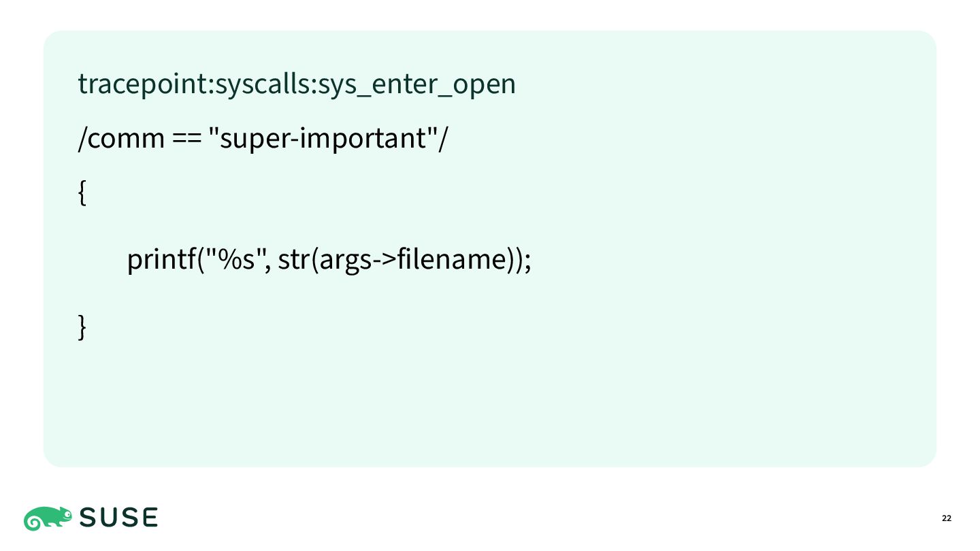
Task: Click the str function call
Action: tap(293, 260)
